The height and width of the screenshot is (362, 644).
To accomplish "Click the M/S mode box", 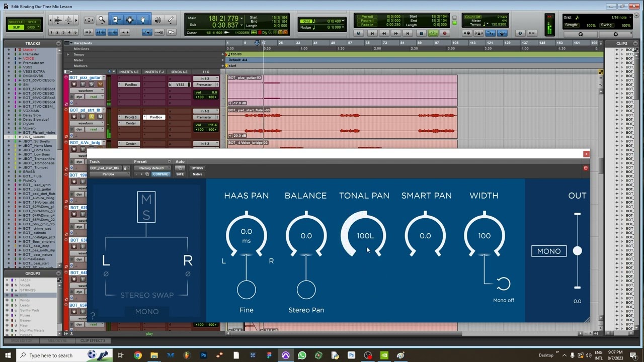I will (x=146, y=207).
